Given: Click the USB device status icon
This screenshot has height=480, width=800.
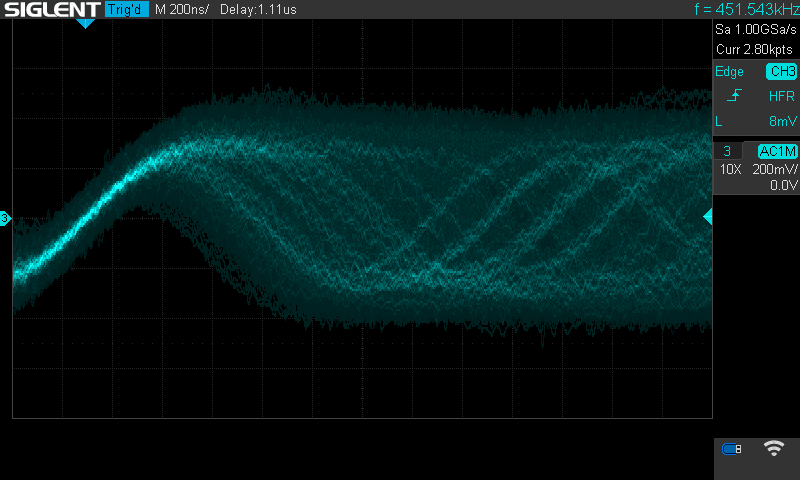Looking at the screenshot, I should coord(732,449).
